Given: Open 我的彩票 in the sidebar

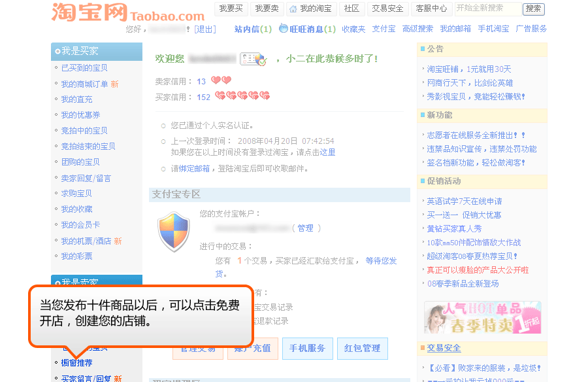Looking at the screenshot, I should pos(76,256).
